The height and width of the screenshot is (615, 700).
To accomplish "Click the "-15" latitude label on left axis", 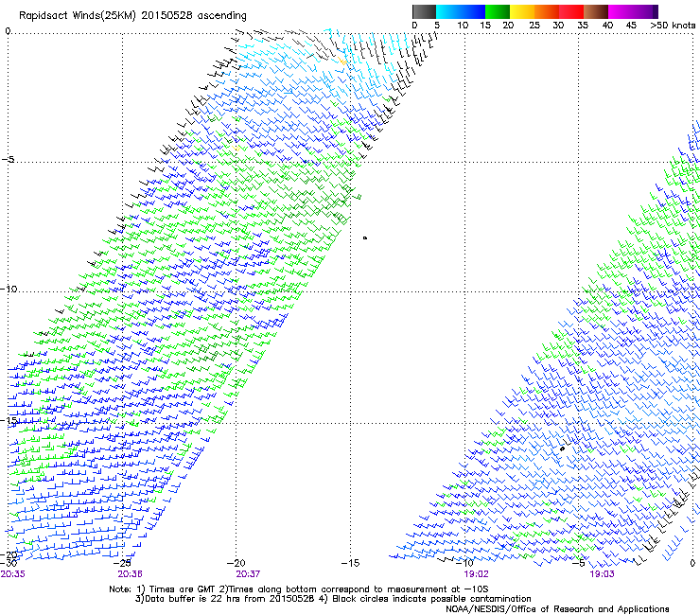I will point(9,420).
